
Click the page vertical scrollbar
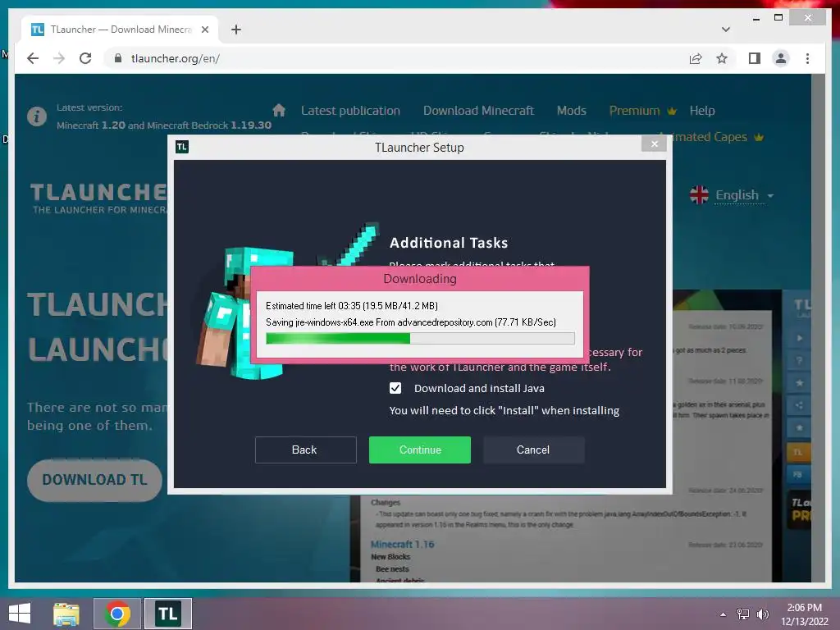(x=818, y=328)
